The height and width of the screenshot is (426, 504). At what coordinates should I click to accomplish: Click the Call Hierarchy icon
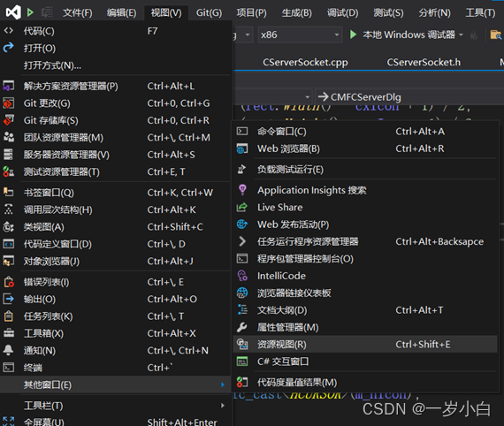tap(8, 209)
